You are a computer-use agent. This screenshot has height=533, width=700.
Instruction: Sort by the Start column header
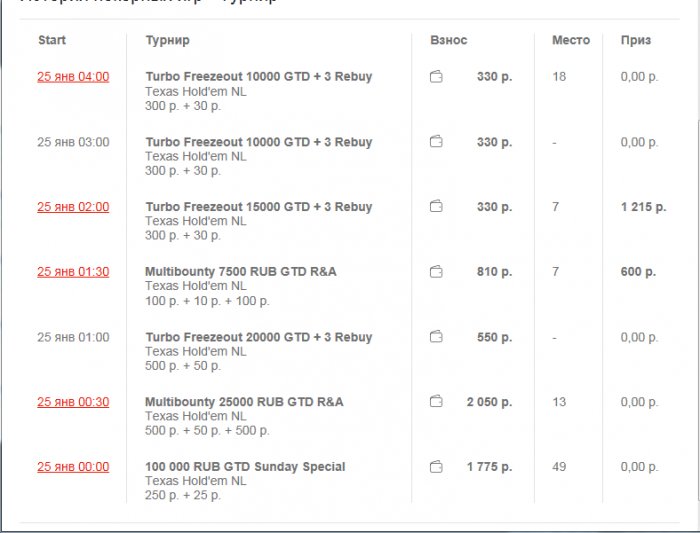point(52,41)
